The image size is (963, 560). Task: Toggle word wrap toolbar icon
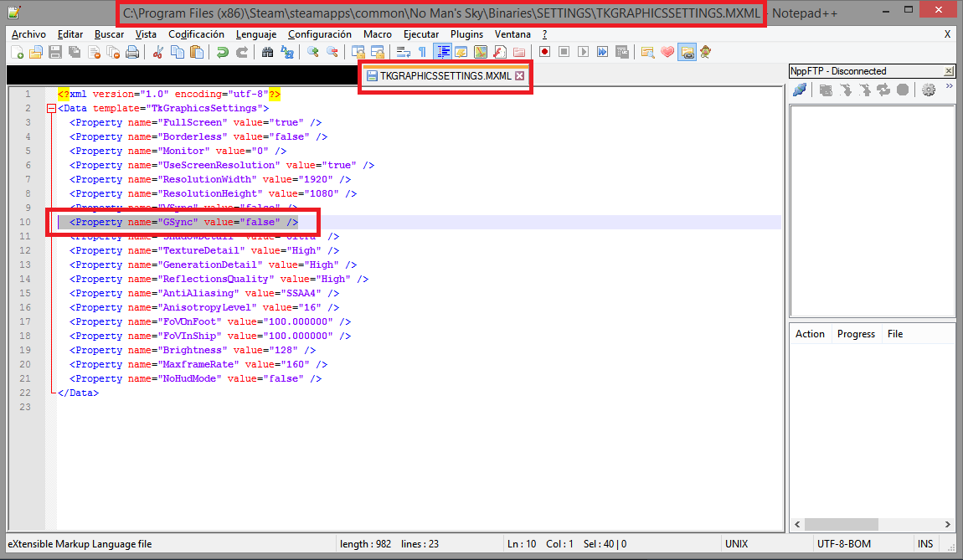(404, 52)
